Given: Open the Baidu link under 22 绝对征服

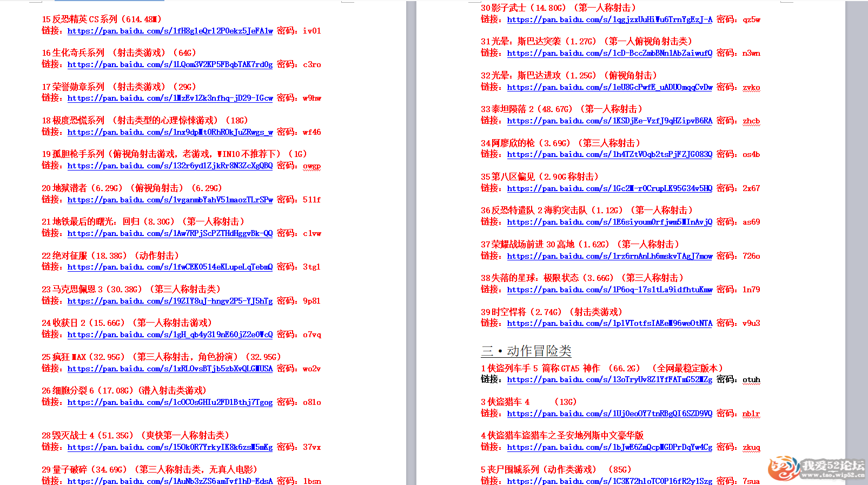Looking at the screenshot, I should [170, 267].
